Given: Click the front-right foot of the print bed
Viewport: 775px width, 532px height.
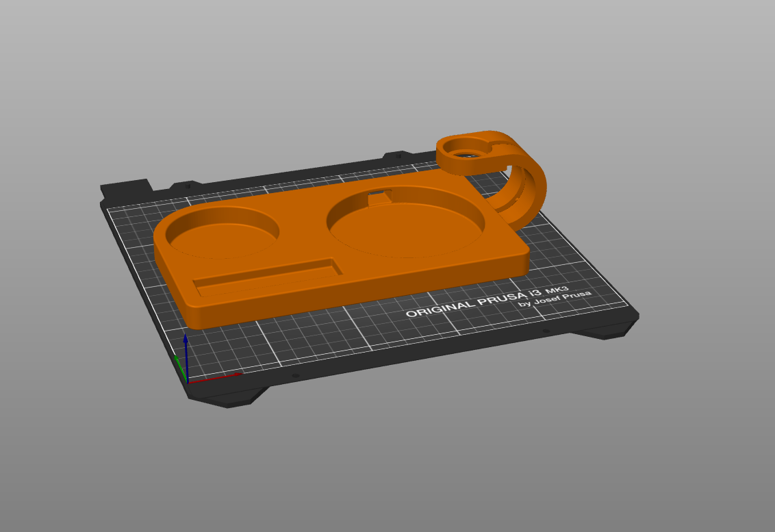Looking at the screenshot, I should pyautogui.click(x=604, y=330).
